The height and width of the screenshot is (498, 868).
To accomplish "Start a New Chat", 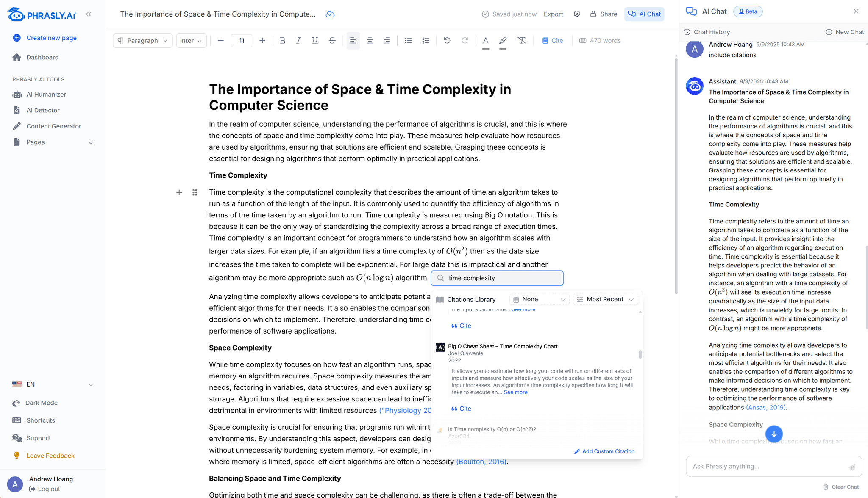I will click(845, 32).
